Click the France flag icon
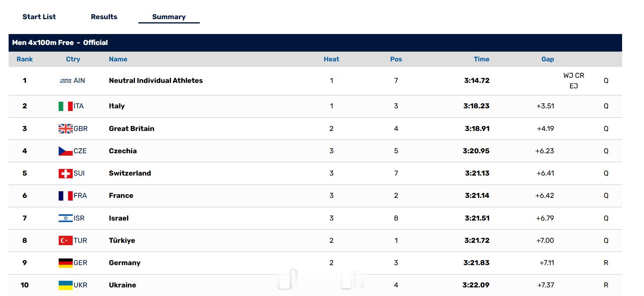 click(66, 196)
